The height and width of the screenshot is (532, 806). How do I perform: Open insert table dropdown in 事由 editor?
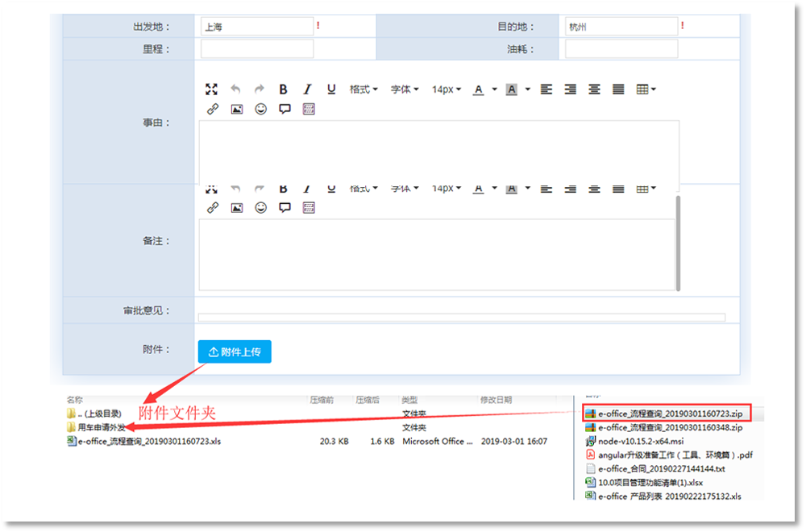[646, 89]
